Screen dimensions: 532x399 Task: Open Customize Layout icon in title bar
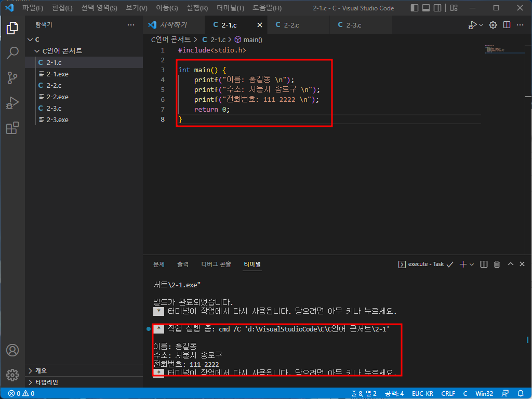[x=454, y=8]
